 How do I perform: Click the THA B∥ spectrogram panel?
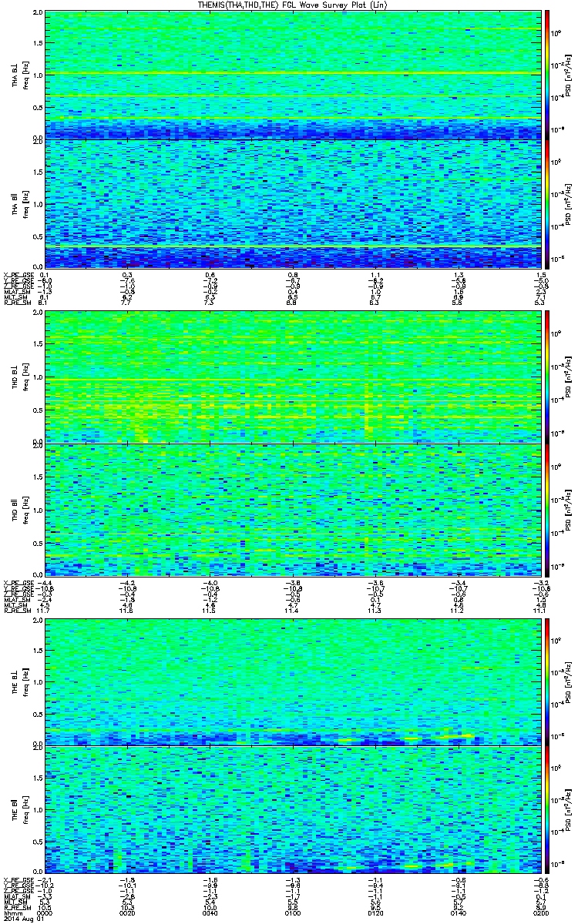click(x=291, y=203)
